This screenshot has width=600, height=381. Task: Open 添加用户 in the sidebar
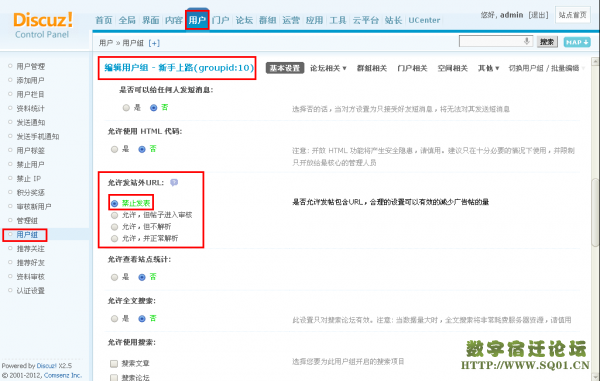pos(31,80)
